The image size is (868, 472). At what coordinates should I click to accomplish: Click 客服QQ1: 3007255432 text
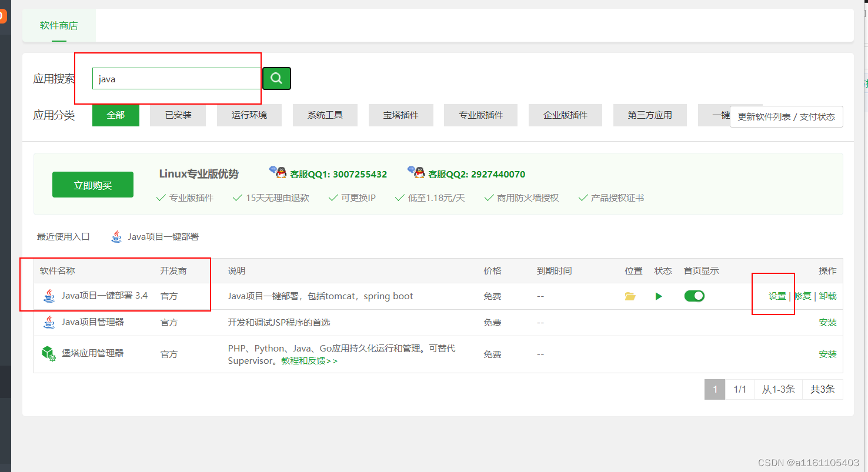338,174
